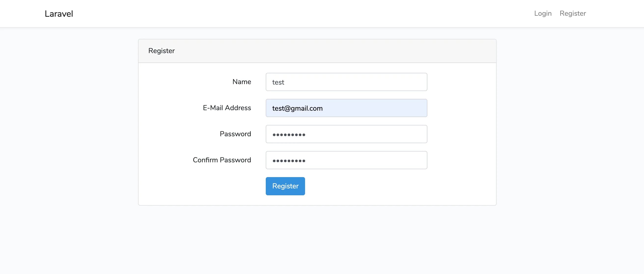Focus the E-Mail Address input field
Image resolution: width=644 pixels, height=274 pixels.
click(346, 108)
